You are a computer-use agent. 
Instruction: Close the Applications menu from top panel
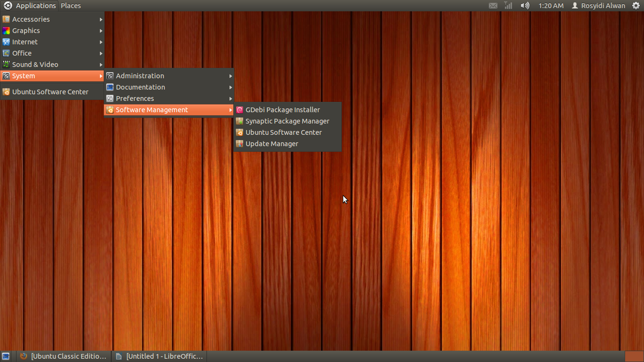coord(30,6)
